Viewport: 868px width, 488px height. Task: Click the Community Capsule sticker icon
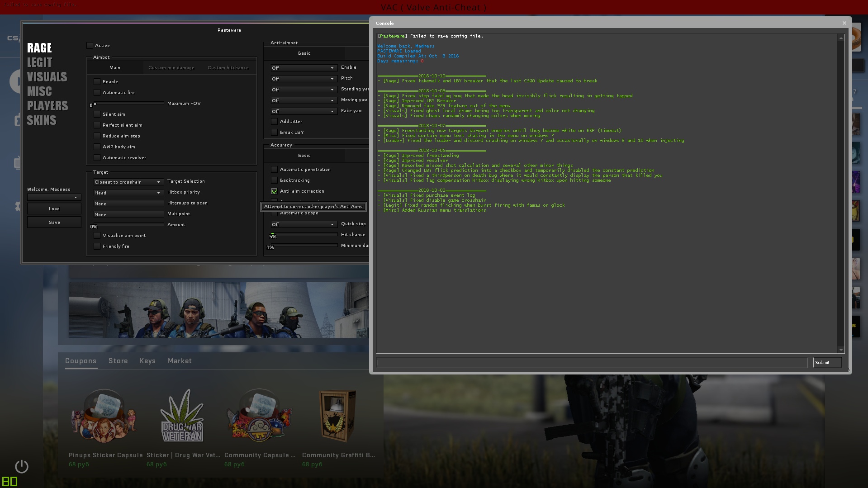tap(260, 417)
